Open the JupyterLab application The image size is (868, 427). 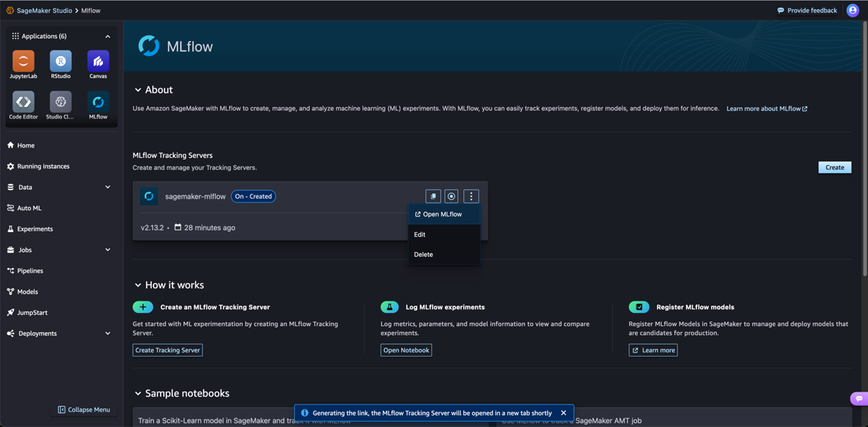pyautogui.click(x=23, y=61)
